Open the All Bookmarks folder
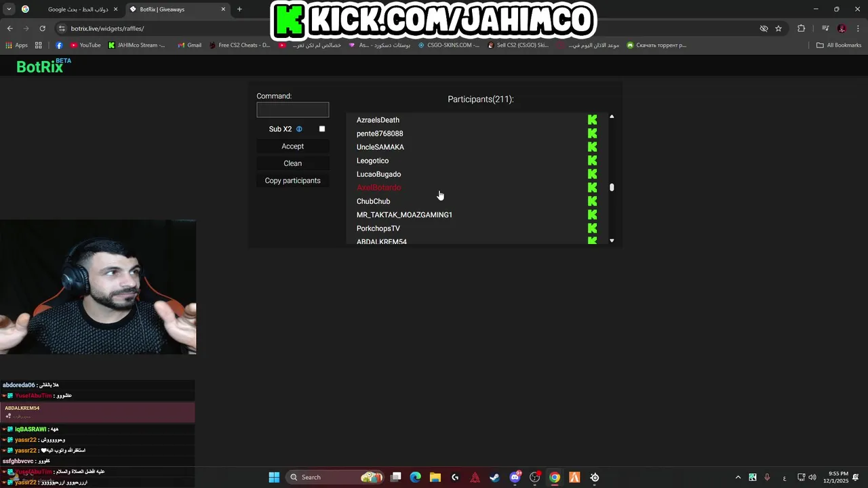Screen dimensions: 868x488 839,45
